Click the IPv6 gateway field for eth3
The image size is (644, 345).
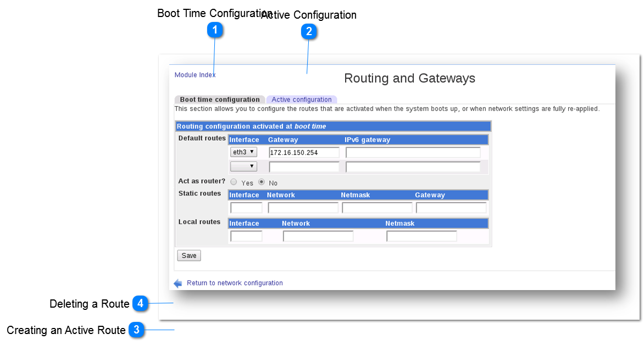click(x=413, y=152)
